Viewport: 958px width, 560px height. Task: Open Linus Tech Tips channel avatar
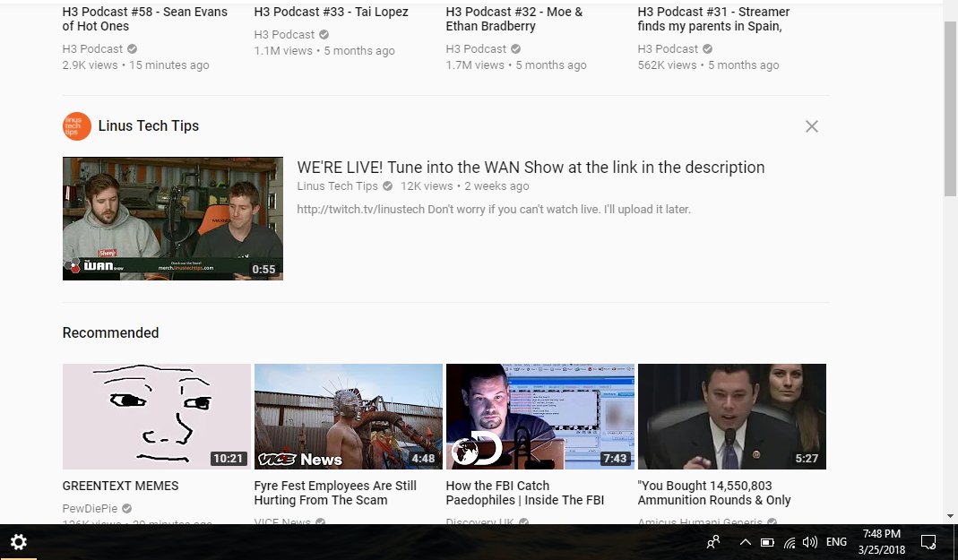pos(77,126)
